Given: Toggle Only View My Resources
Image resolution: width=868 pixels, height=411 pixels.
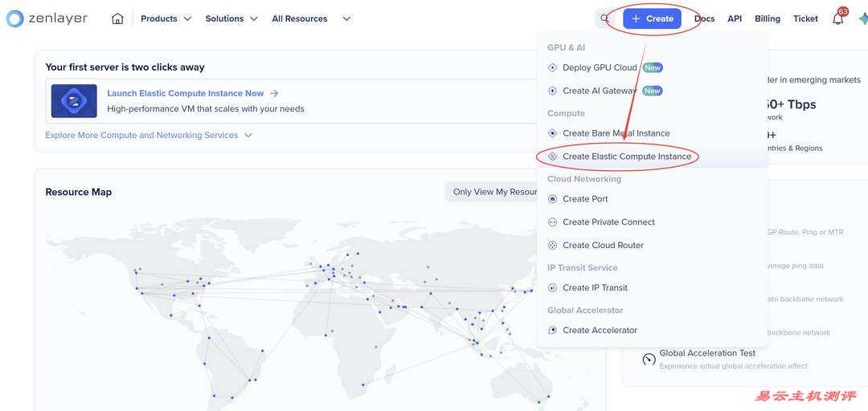Looking at the screenshot, I should 492,192.
